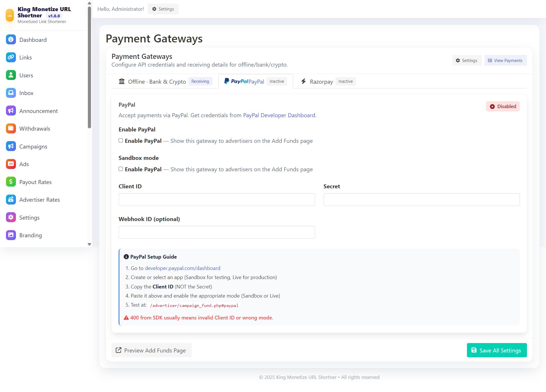
Task: Open the Branding image icon
Action: 11,235
